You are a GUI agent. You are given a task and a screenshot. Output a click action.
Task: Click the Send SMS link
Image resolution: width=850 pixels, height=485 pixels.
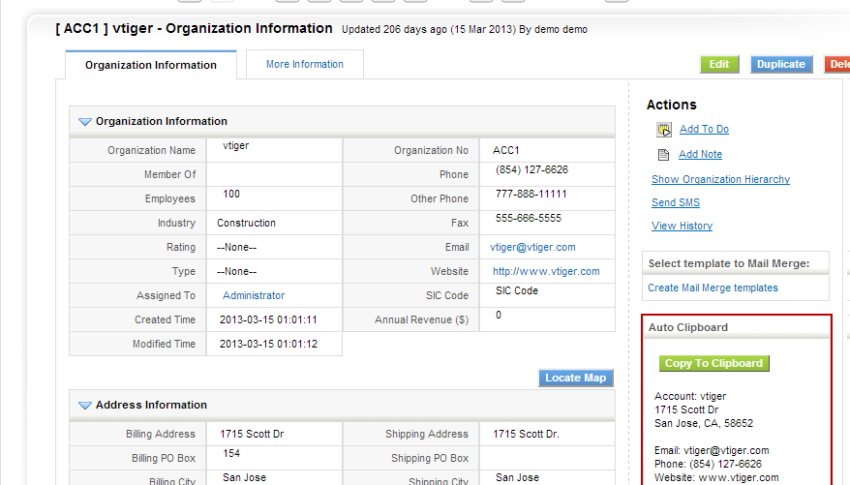coord(675,203)
